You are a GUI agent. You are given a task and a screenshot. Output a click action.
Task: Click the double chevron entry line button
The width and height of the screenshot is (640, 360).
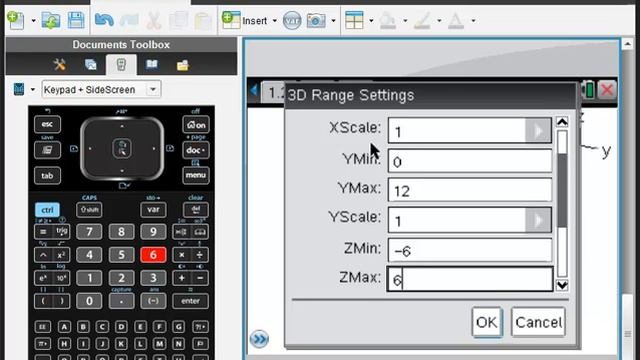click(x=259, y=339)
